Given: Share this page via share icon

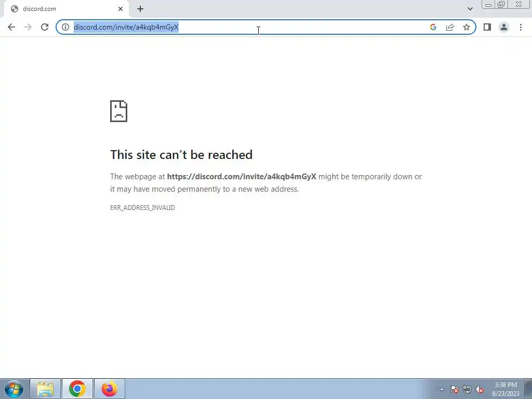Looking at the screenshot, I should pos(450,27).
